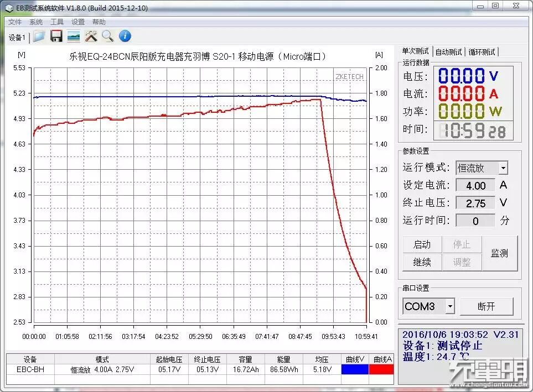The height and width of the screenshot is (392, 533).
Task: Select the 设备1 device tab
Action: [x=17, y=38]
